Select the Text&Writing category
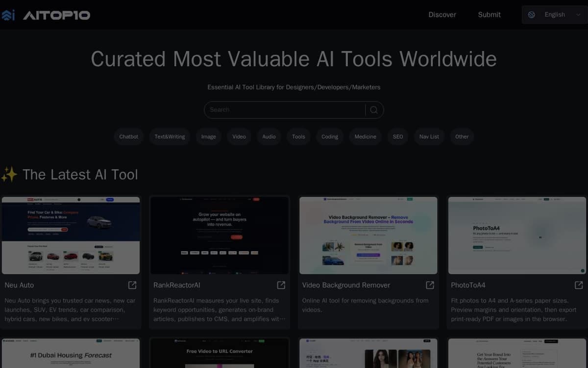Image resolution: width=588 pixels, height=368 pixels. [x=170, y=137]
